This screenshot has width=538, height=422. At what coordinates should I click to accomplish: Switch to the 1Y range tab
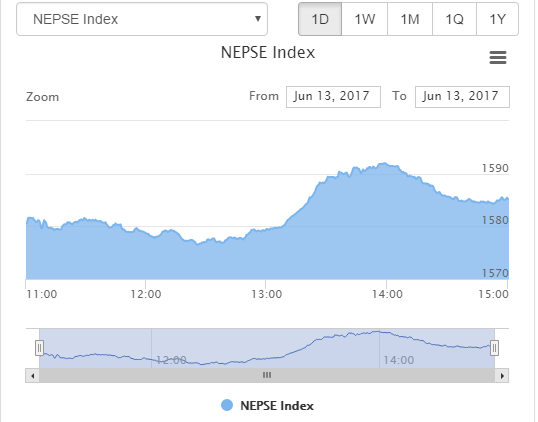498,19
